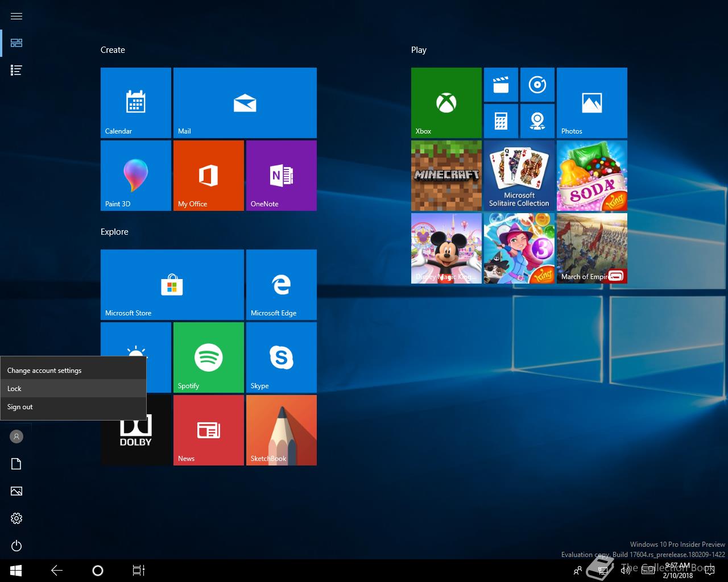
Task: Launch the Minecraft tile
Action: (446, 176)
